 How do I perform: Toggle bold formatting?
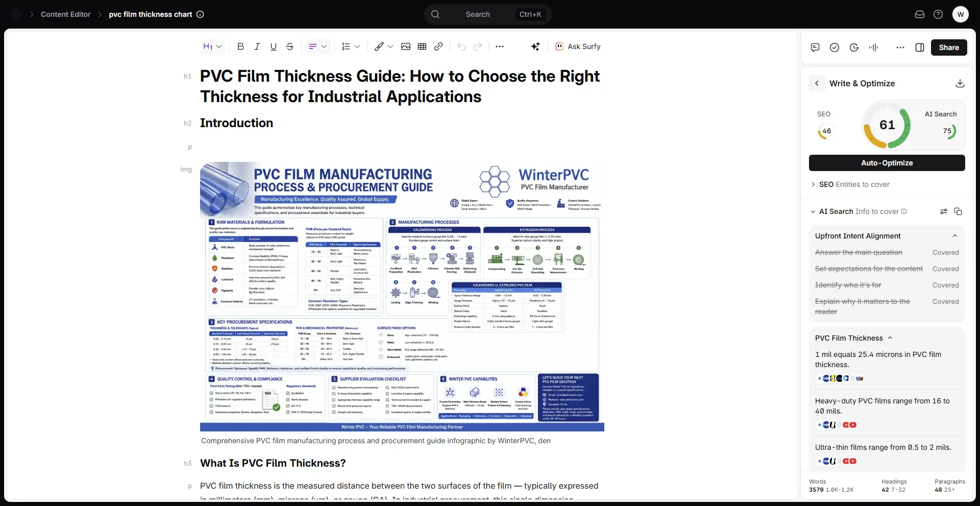click(x=241, y=46)
